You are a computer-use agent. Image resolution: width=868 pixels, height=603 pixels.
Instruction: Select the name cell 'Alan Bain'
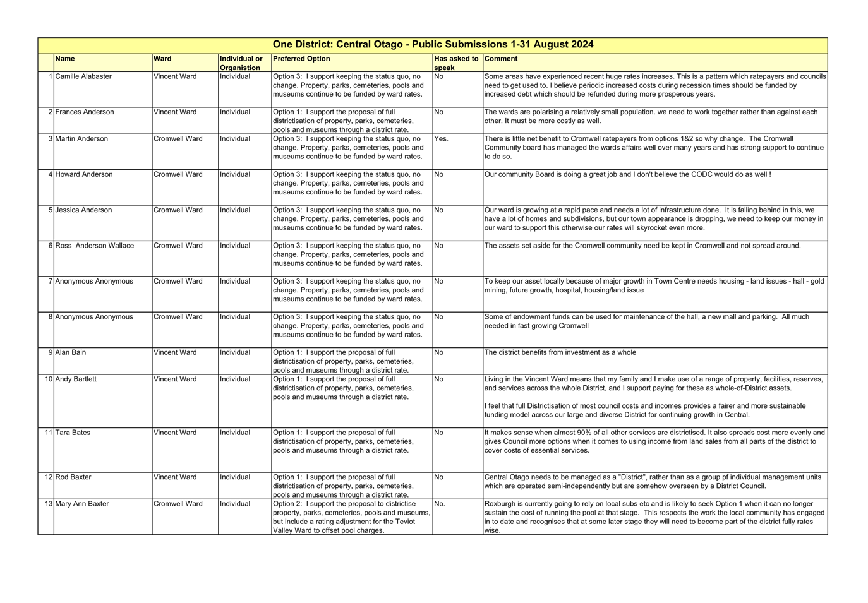point(71,353)
